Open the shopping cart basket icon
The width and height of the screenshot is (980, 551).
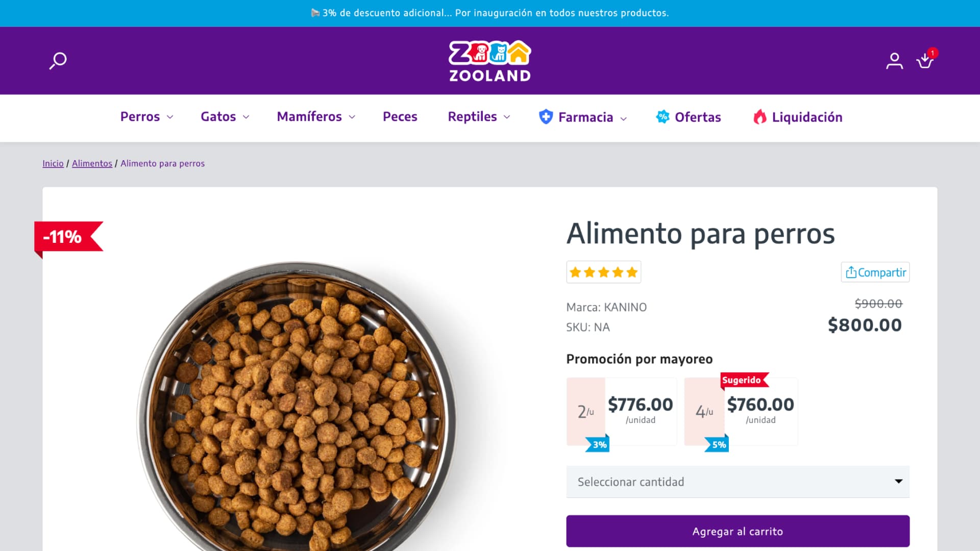(925, 60)
